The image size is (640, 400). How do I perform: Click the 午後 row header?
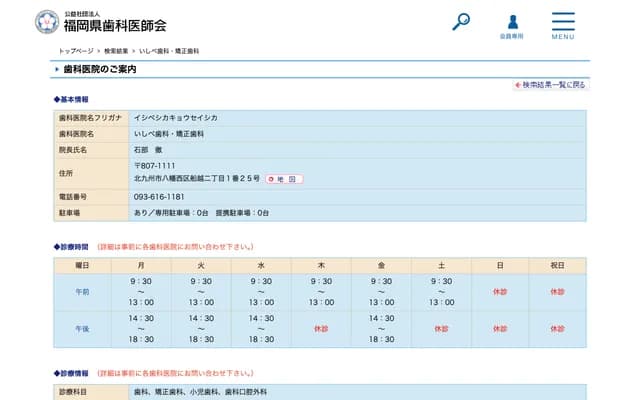82,328
